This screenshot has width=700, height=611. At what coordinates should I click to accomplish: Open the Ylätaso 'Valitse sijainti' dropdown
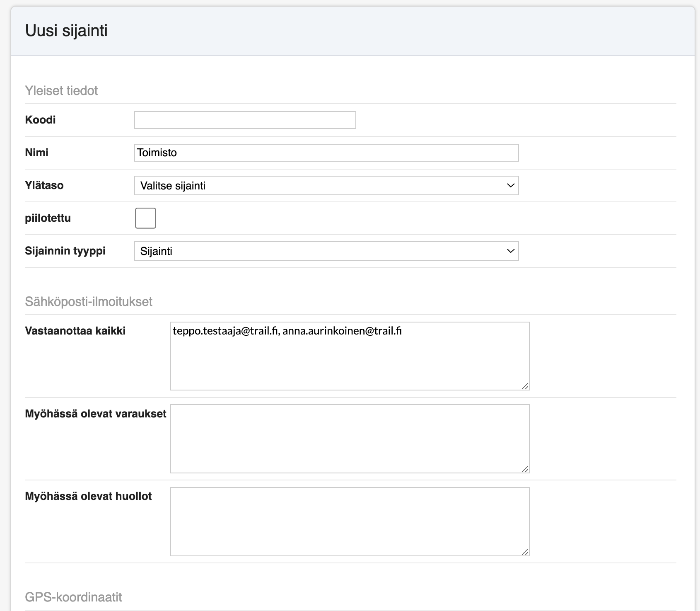(326, 186)
